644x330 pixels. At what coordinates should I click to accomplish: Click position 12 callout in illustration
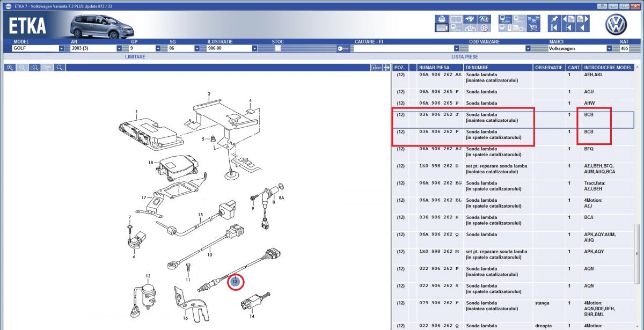pyautogui.click(x=235, y=281)
